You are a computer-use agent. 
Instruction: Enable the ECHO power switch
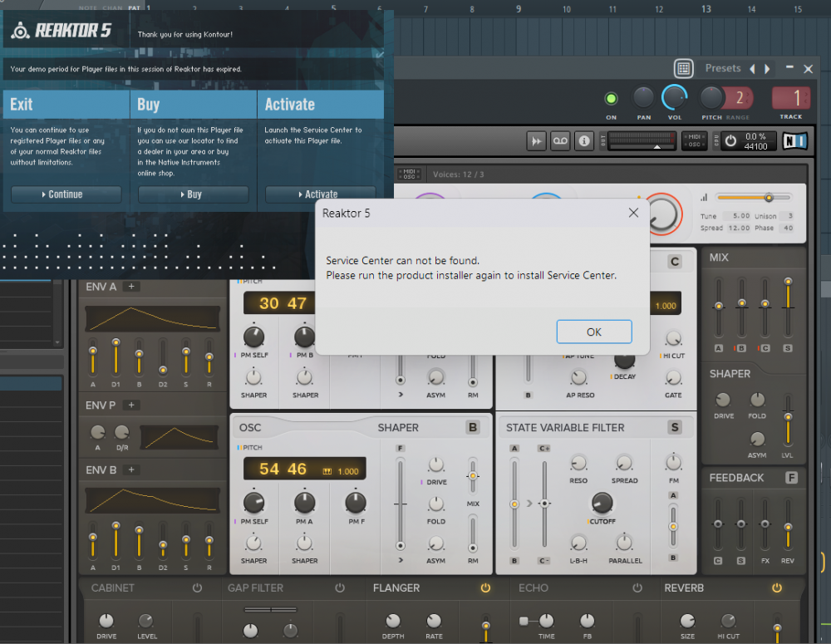[637, 587]
